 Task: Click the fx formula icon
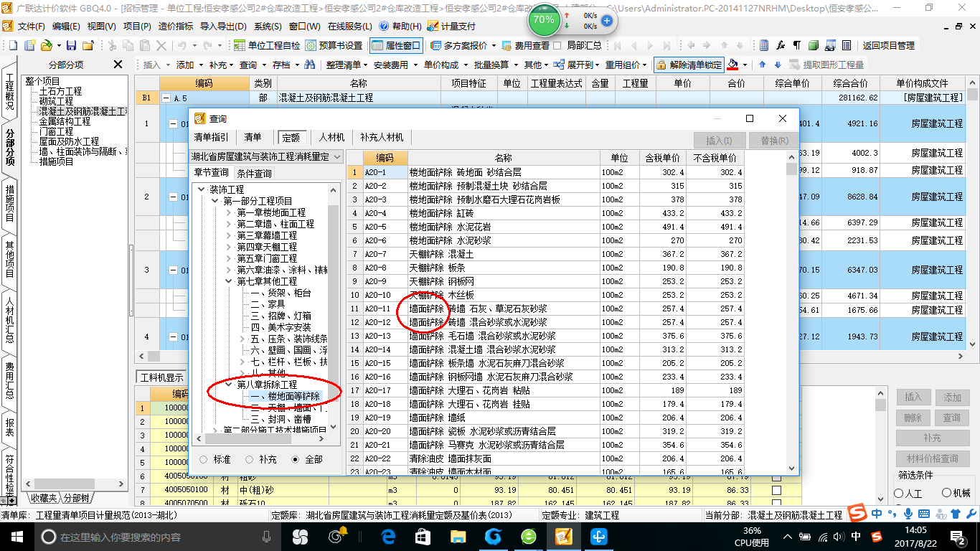point(781,45)
